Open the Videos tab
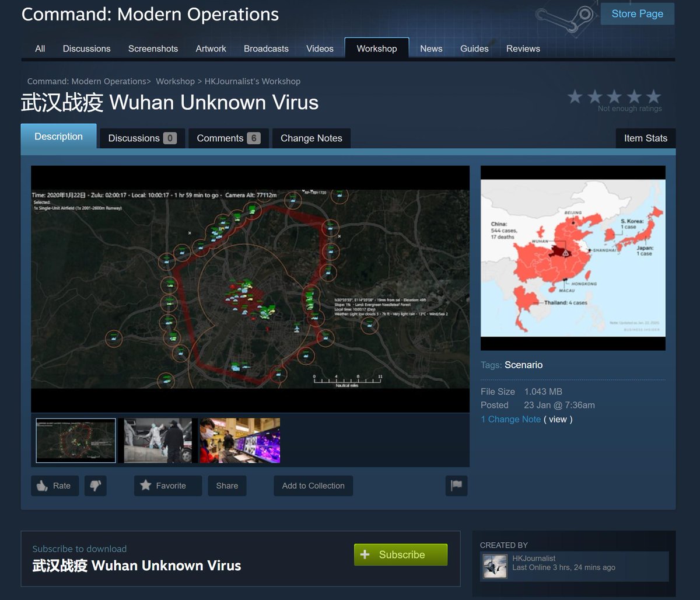 pos(320,48)
